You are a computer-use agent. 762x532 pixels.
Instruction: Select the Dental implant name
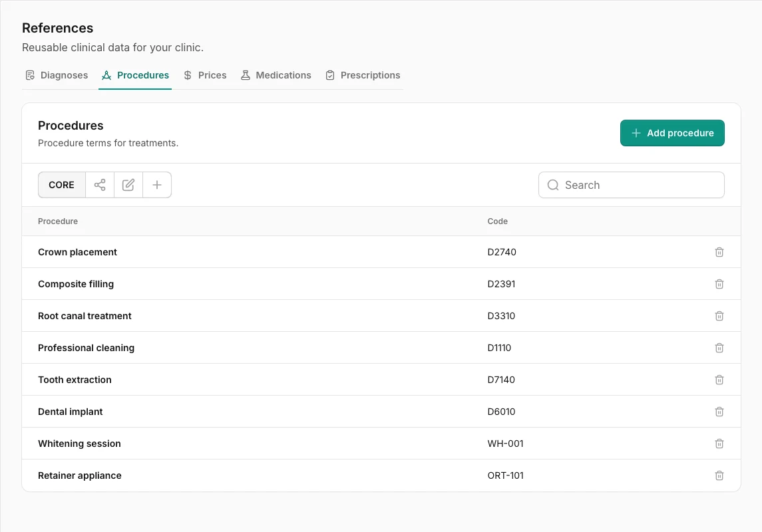coord(71,412)
